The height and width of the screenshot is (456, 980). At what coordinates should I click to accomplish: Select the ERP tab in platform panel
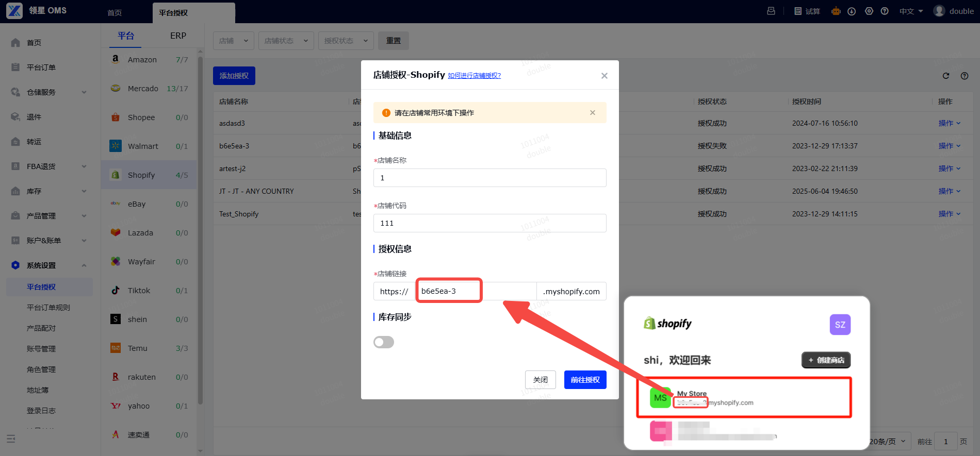click(178, 36)
